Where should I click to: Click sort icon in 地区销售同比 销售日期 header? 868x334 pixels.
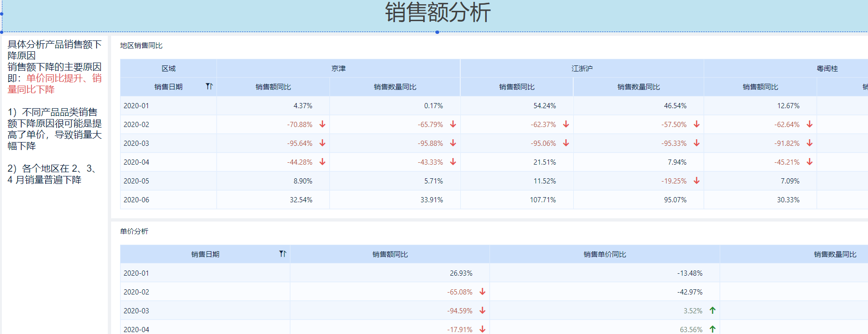click(x=209, y=87)
